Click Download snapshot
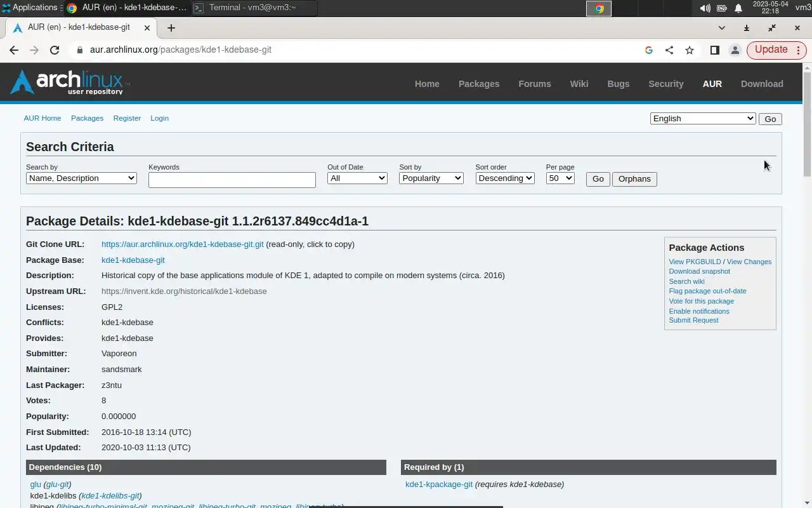 (x=699, y=271)
